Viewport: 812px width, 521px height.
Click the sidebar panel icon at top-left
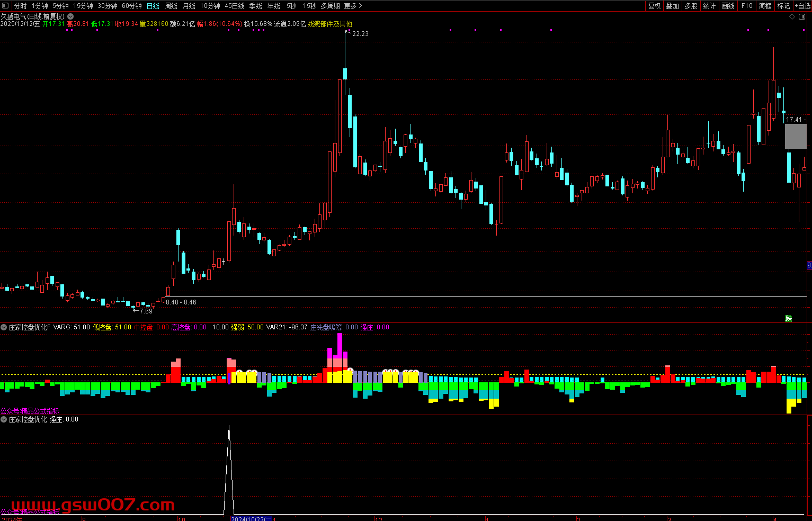[5, 6]
